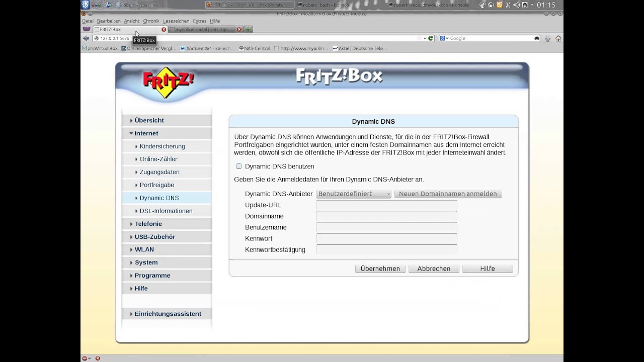The height and width of the screenshot is (362, 644).
Task: Expand the Übersicht sidebar item
Action: [167, 121]
